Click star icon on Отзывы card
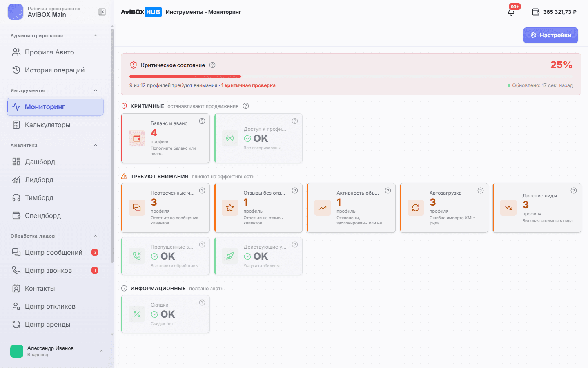This screenshot has height=368, width=588. 230,208
